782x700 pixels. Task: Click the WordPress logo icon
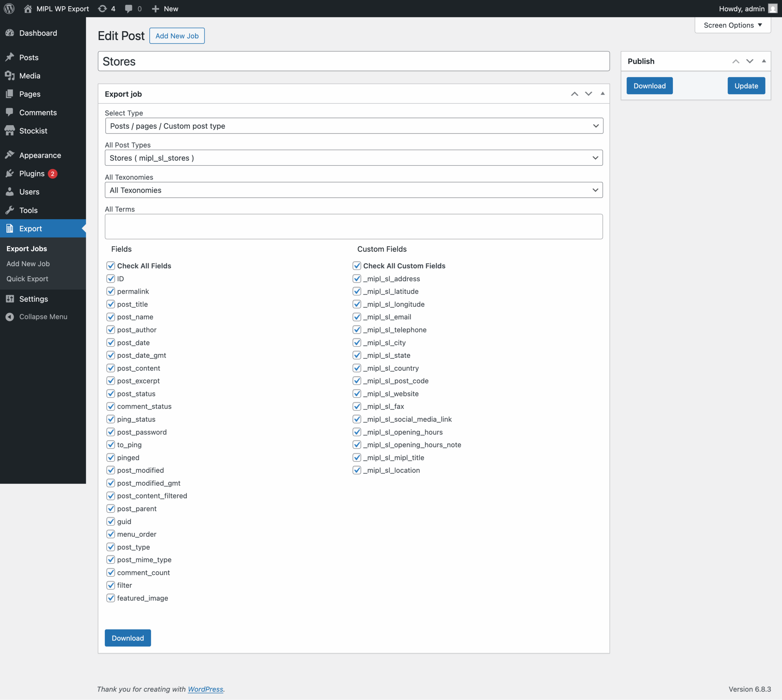tap(9, 9)
